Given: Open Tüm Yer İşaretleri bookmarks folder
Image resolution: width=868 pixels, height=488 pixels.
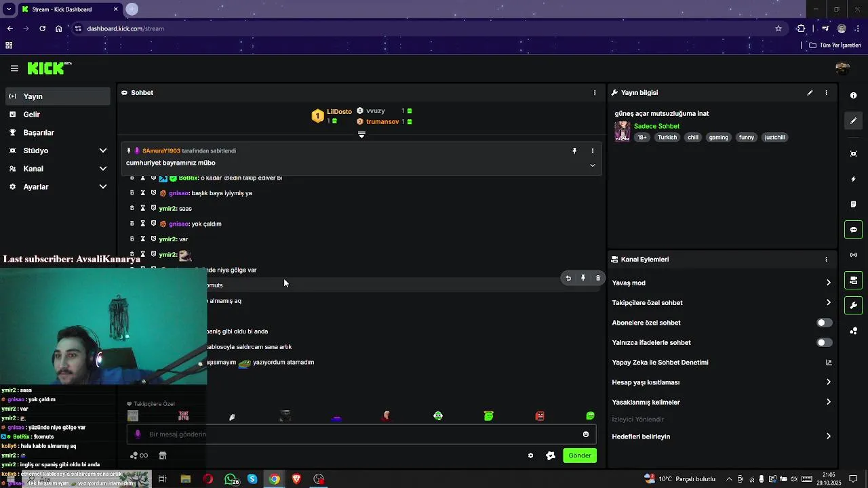Looking at the screenshot, I should tap(835, 45).
